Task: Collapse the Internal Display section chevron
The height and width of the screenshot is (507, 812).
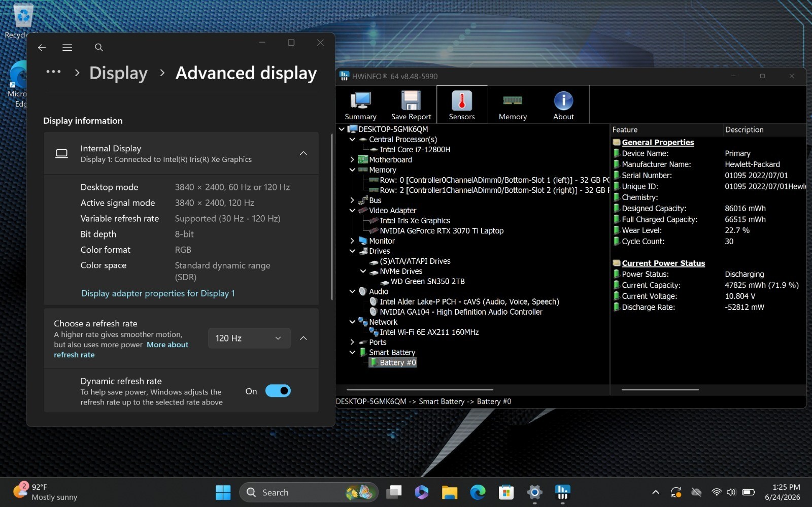Action: (x=303, y=153)
